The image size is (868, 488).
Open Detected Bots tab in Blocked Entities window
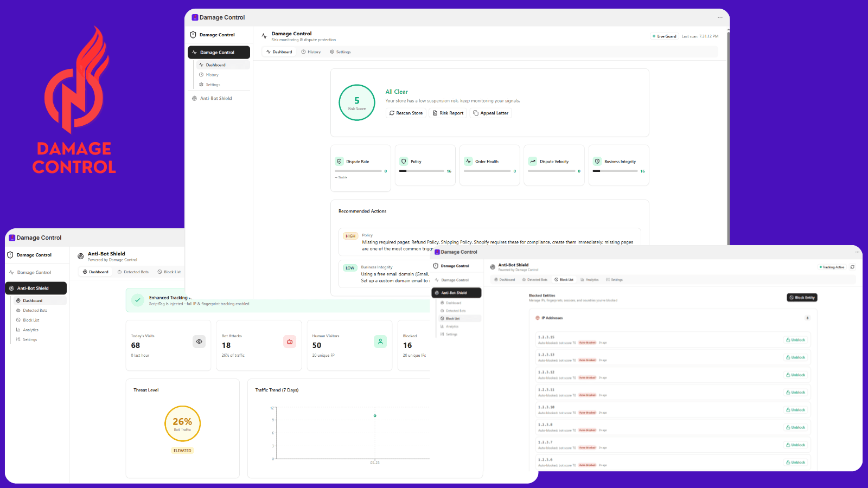(535, 280)
